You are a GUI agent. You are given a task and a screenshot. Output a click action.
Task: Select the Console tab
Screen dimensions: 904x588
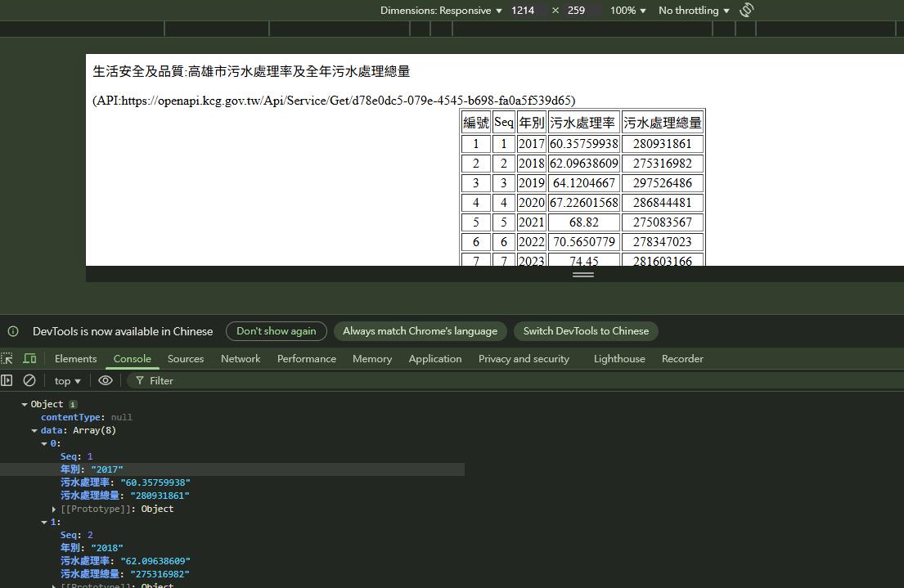(x=132, y=358)
